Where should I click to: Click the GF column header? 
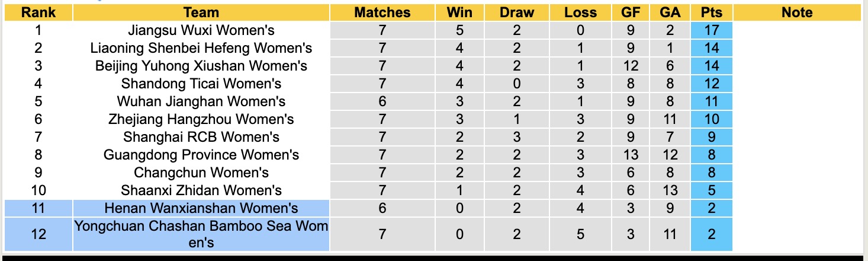click(631, 12)
